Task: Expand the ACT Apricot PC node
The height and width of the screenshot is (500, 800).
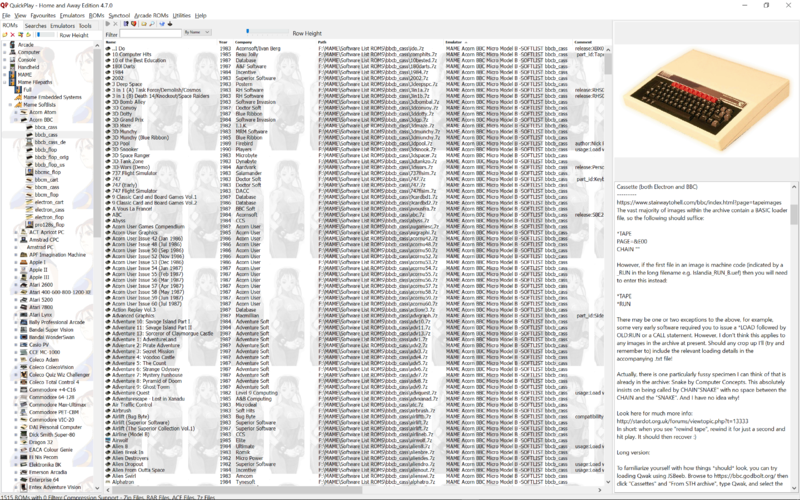Action: click(16, 232)
